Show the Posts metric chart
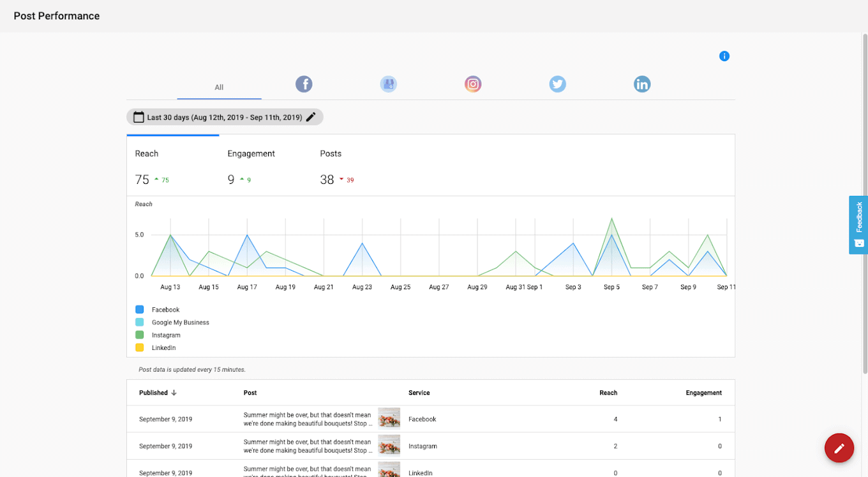Viewport: 868px width, 477px height. click(x=357, y=166)
